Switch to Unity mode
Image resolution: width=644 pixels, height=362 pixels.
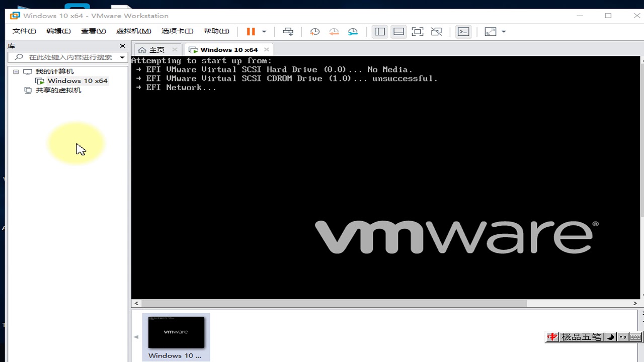pos(436,32)
